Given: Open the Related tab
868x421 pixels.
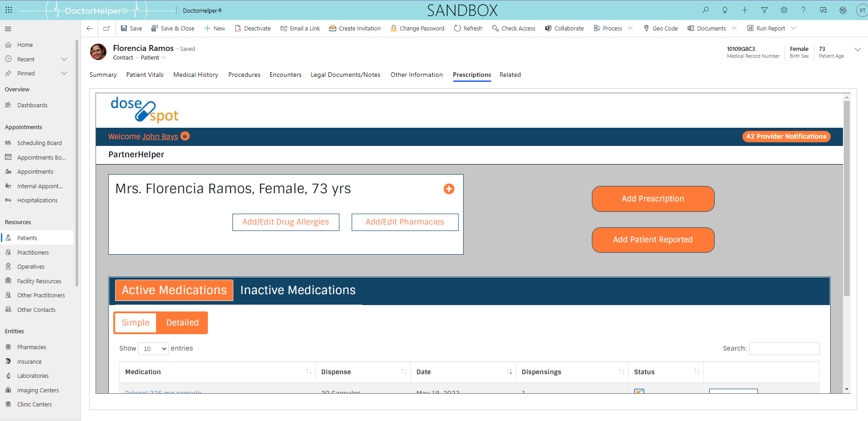Looking at the screenshot, I should (510, 75).
